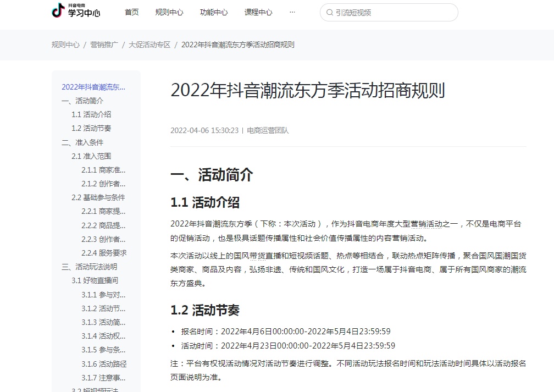The image size is (554, 392).
Task: Click the 报名时间 bullet line
Action: click(x=286, y=332)
